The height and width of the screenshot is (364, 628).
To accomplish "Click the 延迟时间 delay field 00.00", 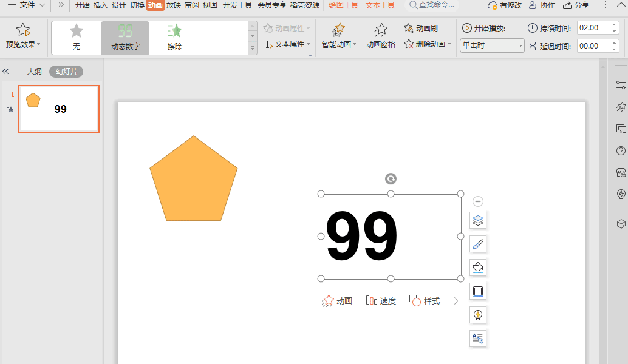I will click(594, 46).
